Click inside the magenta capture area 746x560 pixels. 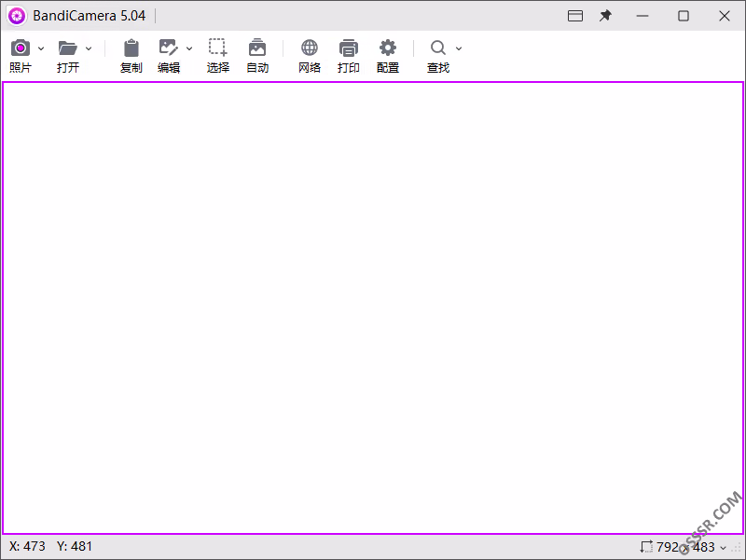coord(372,308)
